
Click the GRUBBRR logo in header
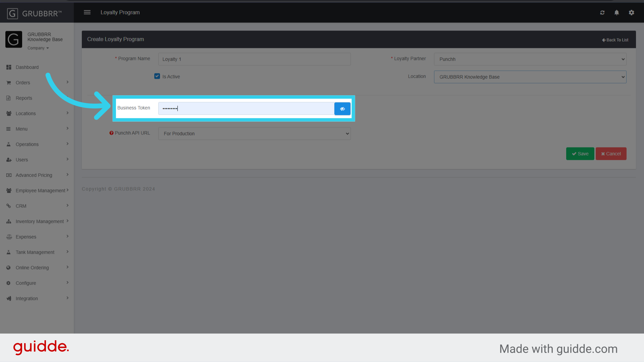(x=34, y=13)
